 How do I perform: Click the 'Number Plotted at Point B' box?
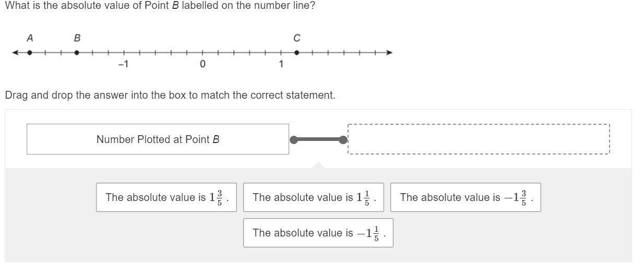pos(158,139)
